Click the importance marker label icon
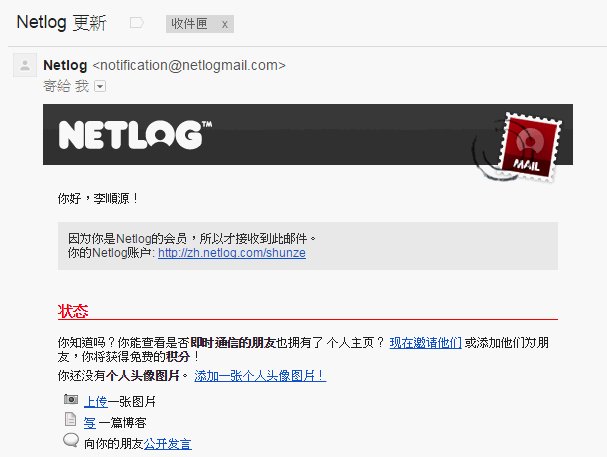This screenshot has height=457, width=607. point(137,23)
